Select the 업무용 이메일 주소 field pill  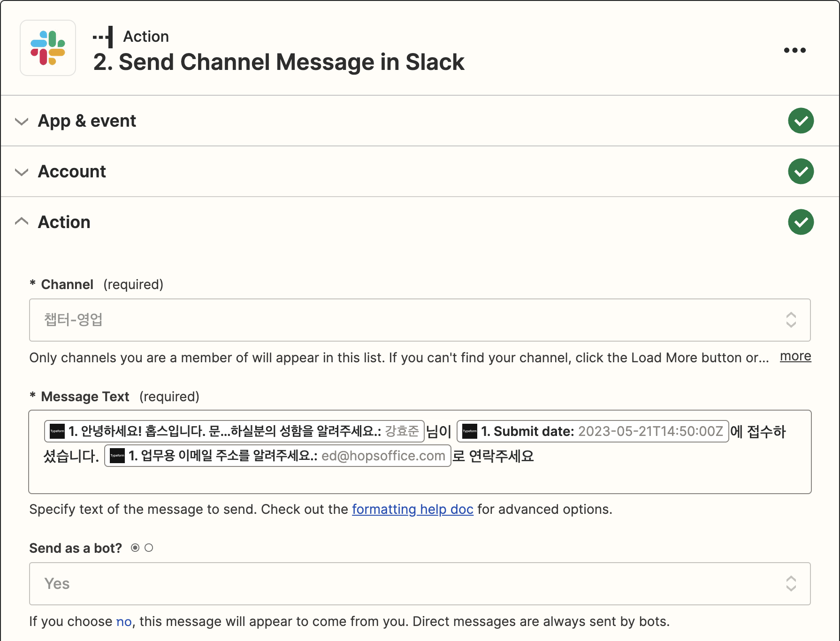pos(277,456)
